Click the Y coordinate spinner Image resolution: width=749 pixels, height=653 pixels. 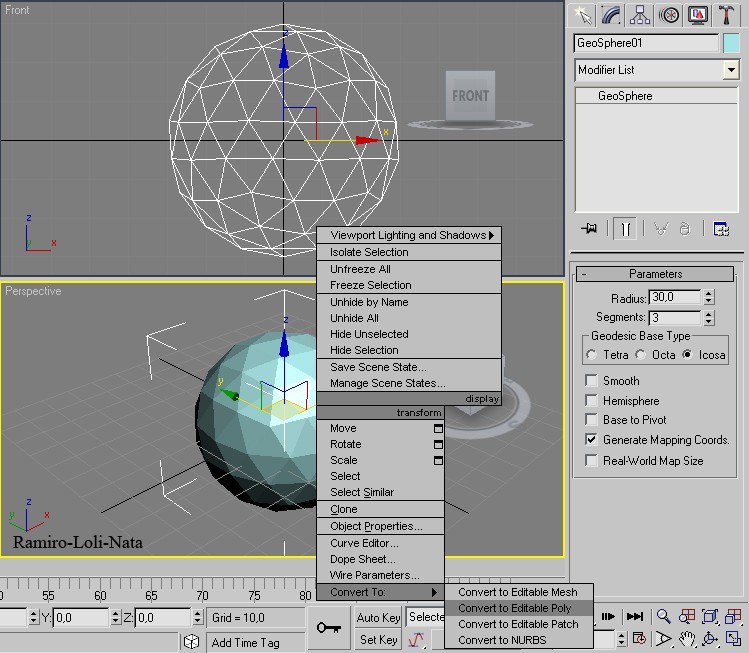click(x=116, y=617)
